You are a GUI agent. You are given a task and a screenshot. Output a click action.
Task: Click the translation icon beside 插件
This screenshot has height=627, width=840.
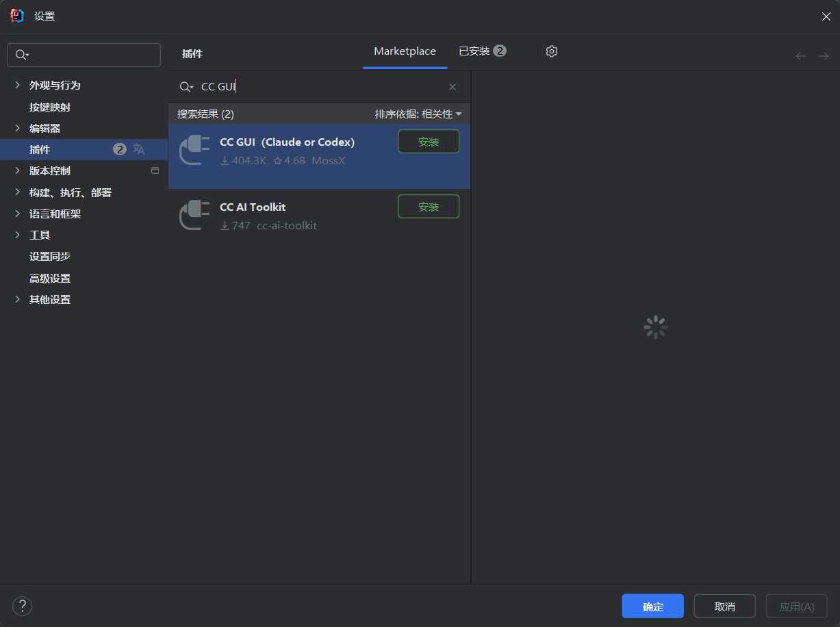click(139, 149)
